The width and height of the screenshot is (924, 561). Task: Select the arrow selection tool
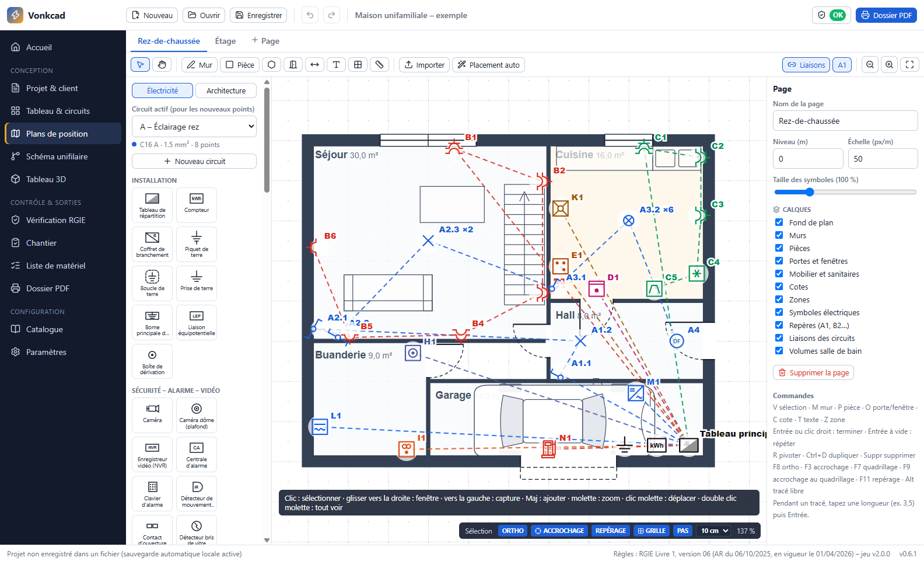click(x=140, y=65)
